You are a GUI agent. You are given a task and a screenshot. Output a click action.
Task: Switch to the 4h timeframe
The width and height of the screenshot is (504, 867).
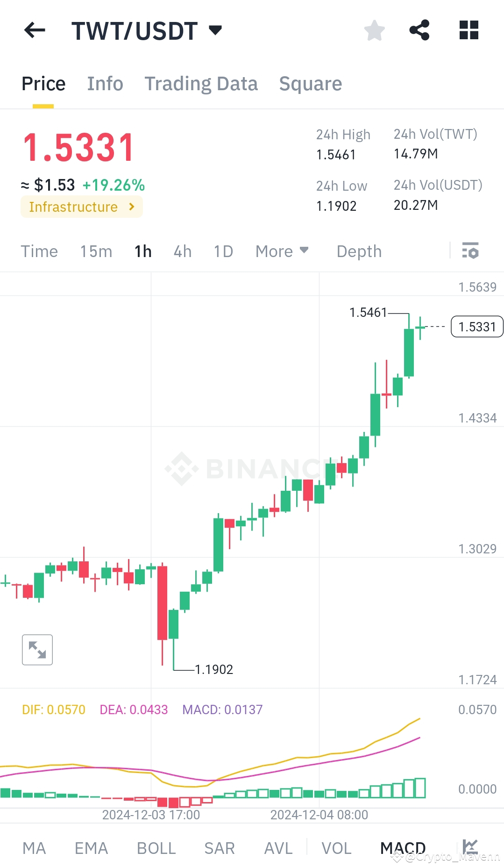pos(182,251)
